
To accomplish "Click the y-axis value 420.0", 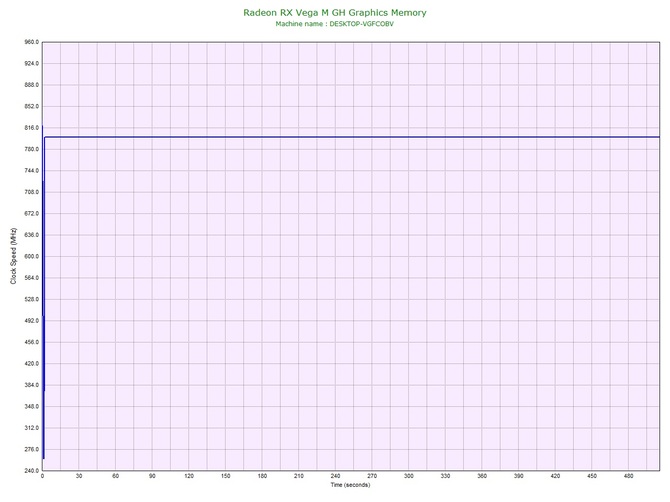I will point(32,364).
